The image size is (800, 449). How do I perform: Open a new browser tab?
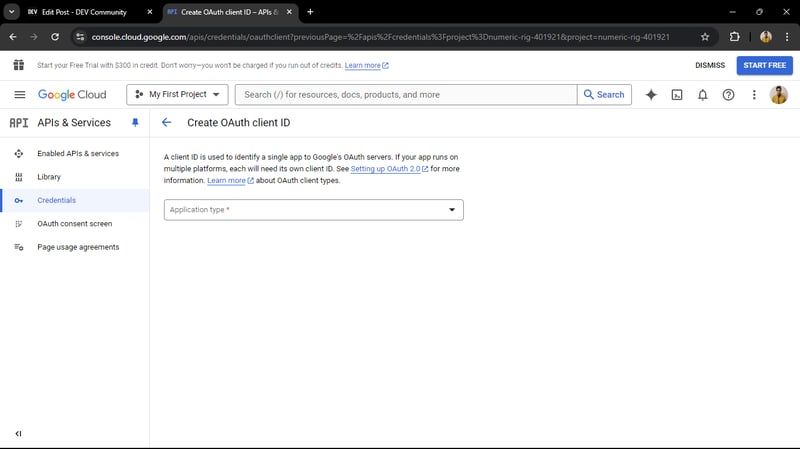(x=310, y=12)
